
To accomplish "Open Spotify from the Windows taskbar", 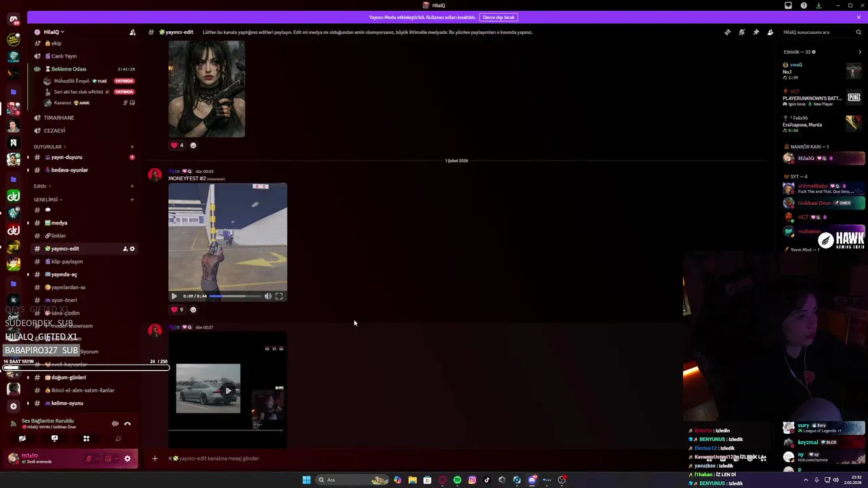I will click(x=457, y=480).
